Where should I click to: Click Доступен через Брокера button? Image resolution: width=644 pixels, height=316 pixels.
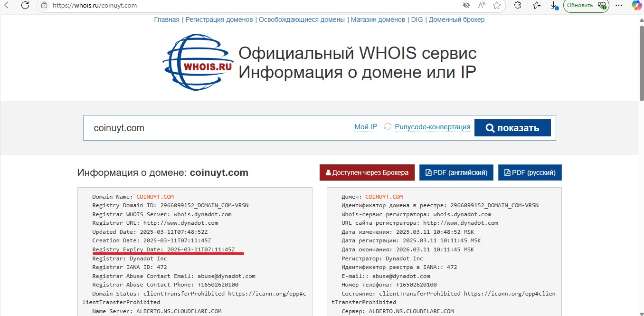[367, 172]
